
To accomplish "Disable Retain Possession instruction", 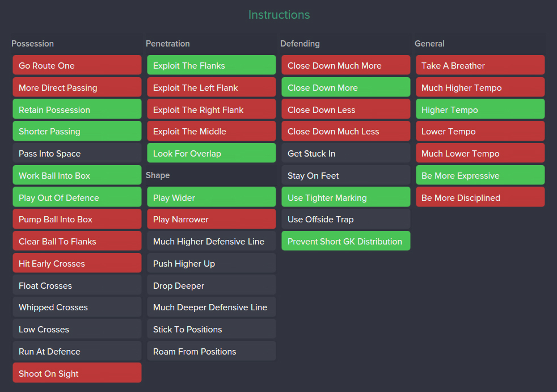I will [x=77, y=110].
